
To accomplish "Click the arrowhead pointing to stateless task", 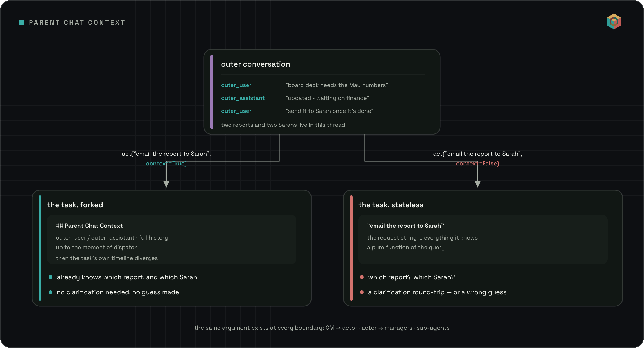I will (478, 184).
